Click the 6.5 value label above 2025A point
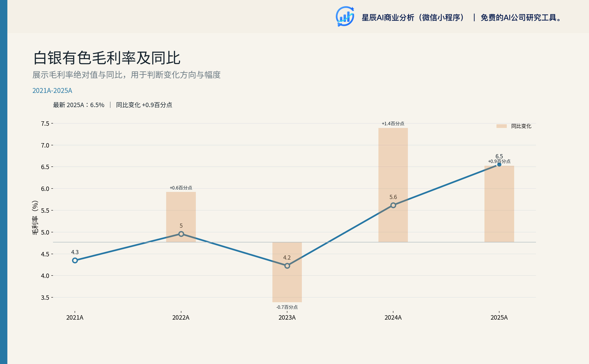This screenshot has height=364, width=589. click(x=499, y=156)
